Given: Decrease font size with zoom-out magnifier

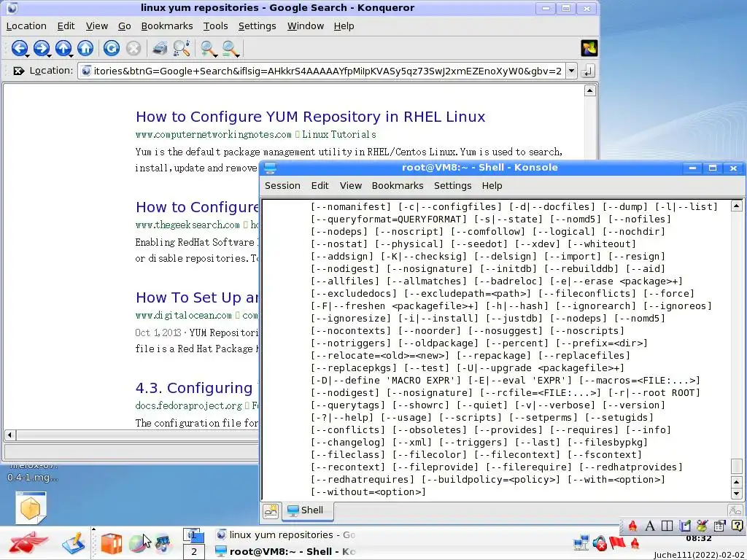Looking at the screenshot, I should tap(229, 48).
